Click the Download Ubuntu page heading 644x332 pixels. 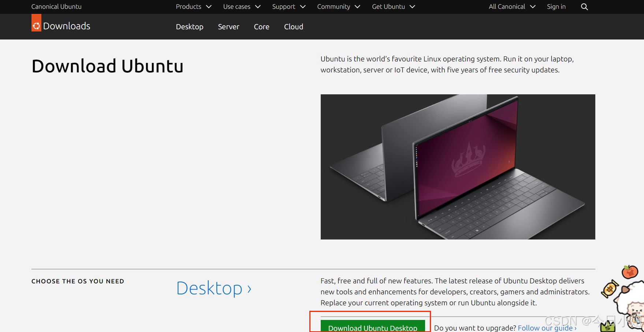pos(107,66)
